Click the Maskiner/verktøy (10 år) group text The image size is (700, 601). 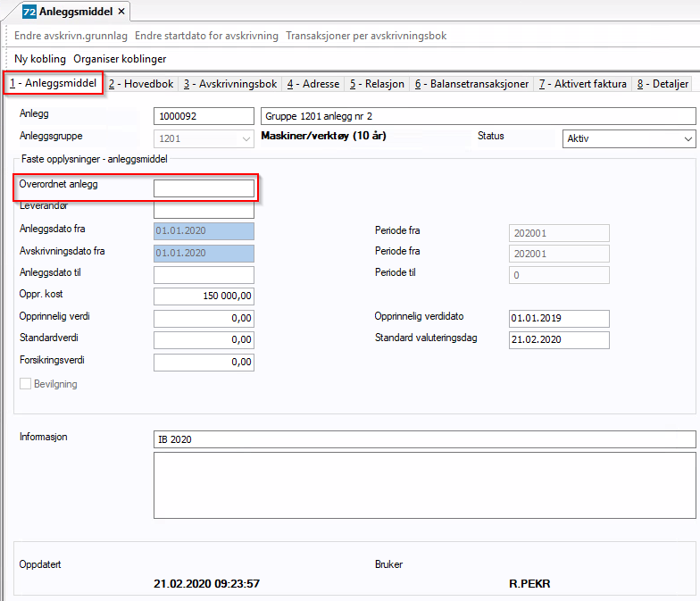[323, 136]
